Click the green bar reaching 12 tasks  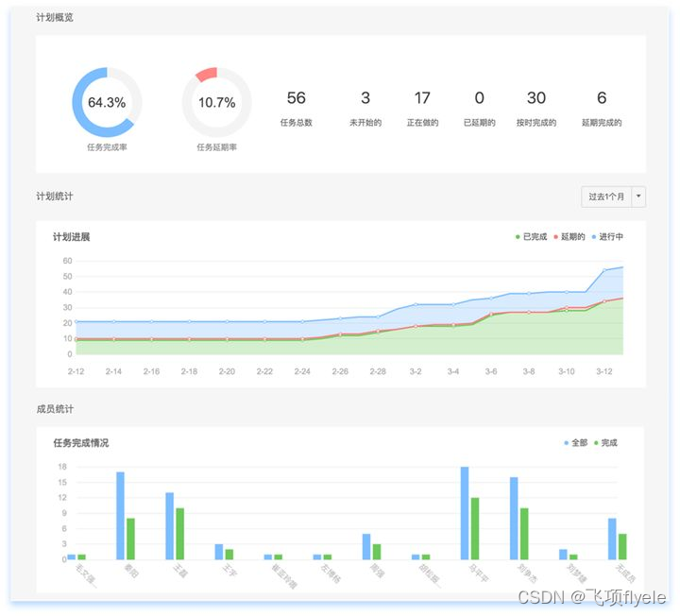(x=475, y=529)
